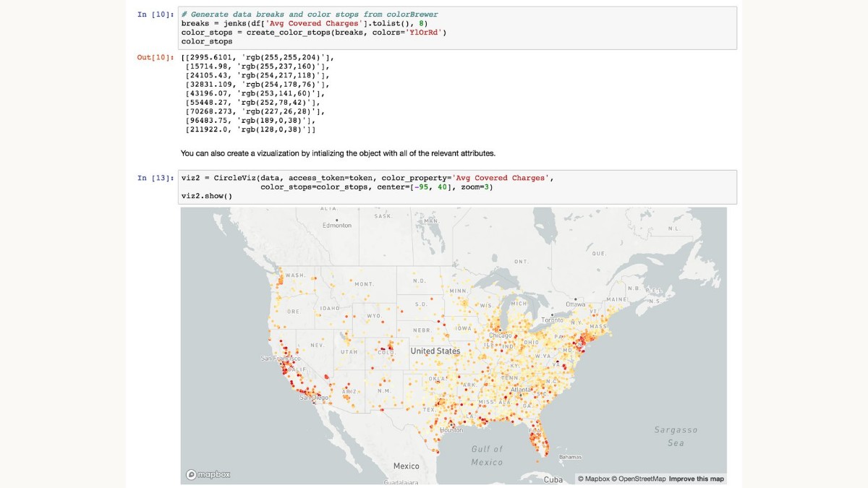Click the 'United States' map label
This screenshot has height=488, width=868.
click(435, 351)
